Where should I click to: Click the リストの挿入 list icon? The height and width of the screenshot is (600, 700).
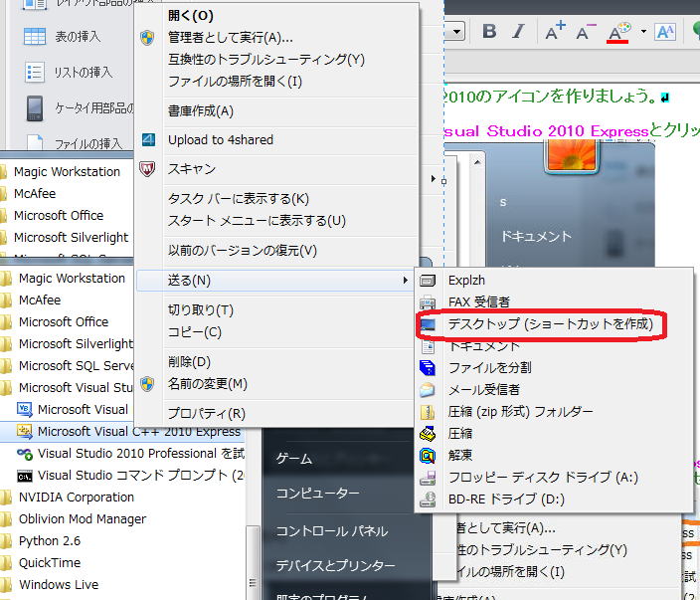coord(35,73)
